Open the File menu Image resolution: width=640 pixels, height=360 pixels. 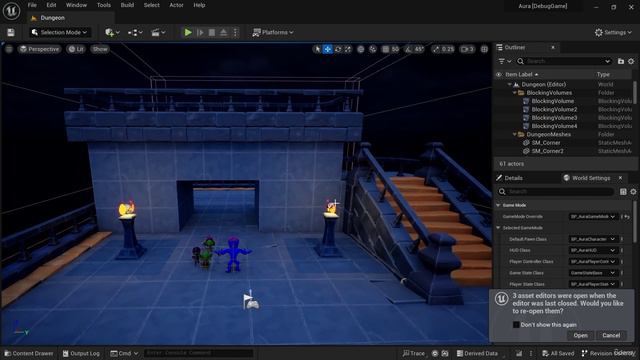32,5
